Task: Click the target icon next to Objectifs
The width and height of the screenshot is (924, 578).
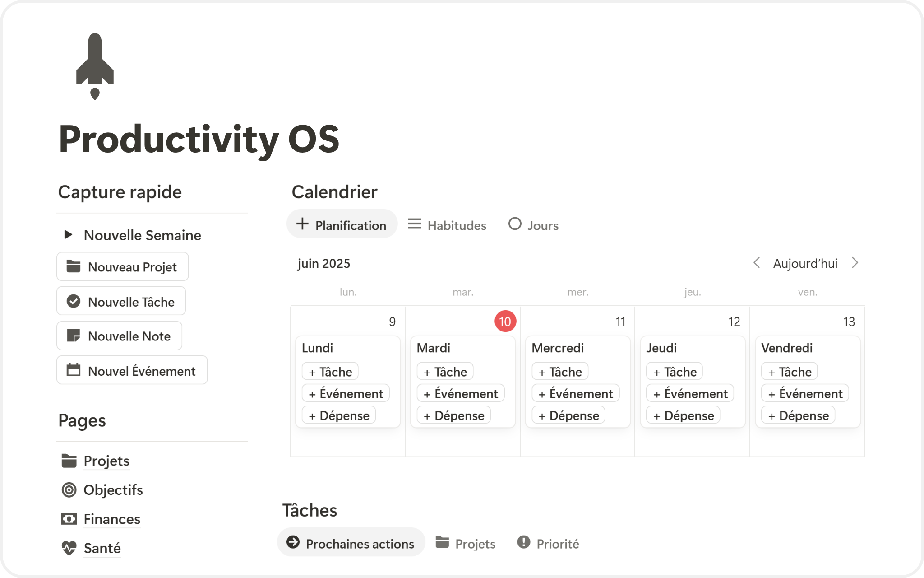Action: [x=69, y=490]
